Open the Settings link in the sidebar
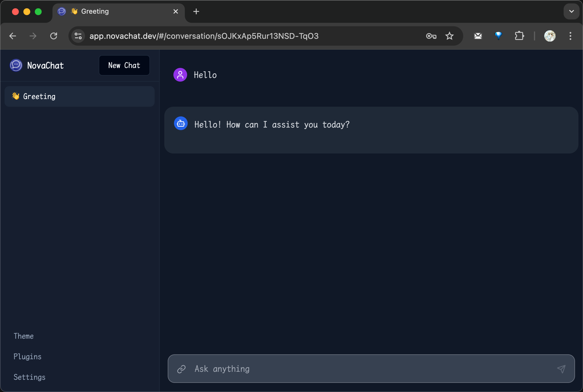Viewport: 583px width, 392px height. tap(29, 377)
